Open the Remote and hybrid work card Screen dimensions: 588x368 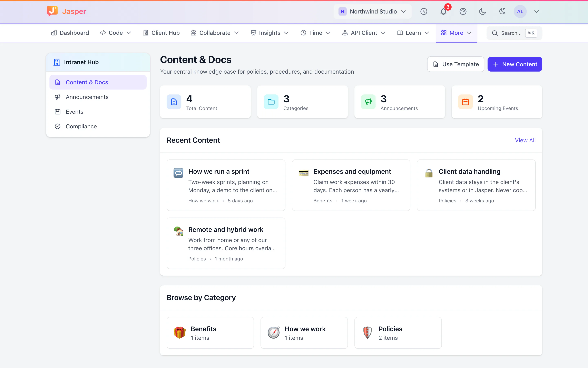(x=226, y=243)
